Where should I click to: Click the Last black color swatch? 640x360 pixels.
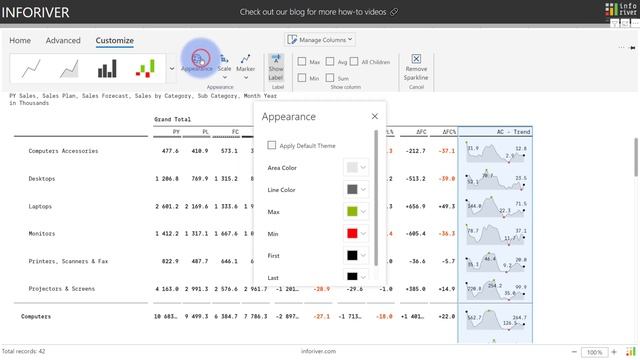352,277
